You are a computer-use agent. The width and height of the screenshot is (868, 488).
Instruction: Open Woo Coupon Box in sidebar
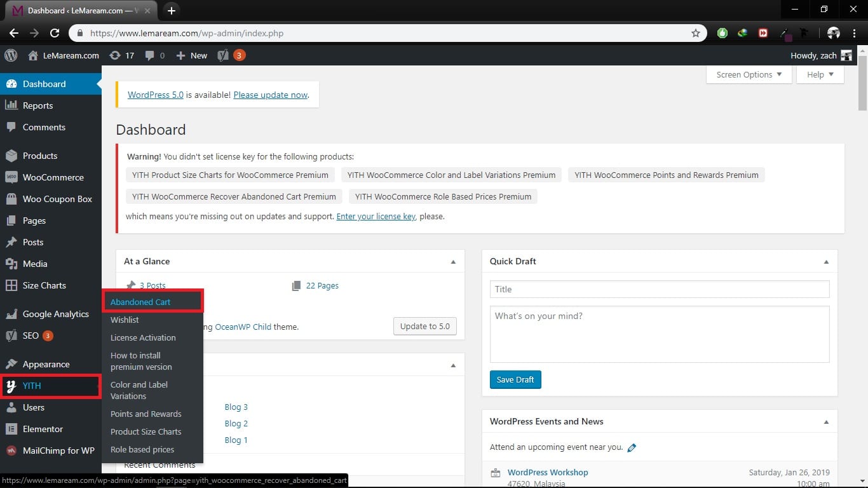51,199
